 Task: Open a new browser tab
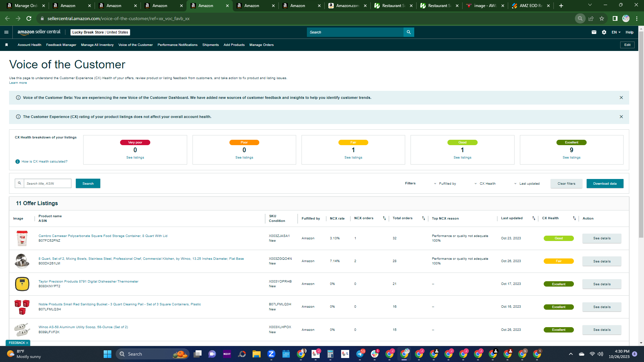click(561, 6)
